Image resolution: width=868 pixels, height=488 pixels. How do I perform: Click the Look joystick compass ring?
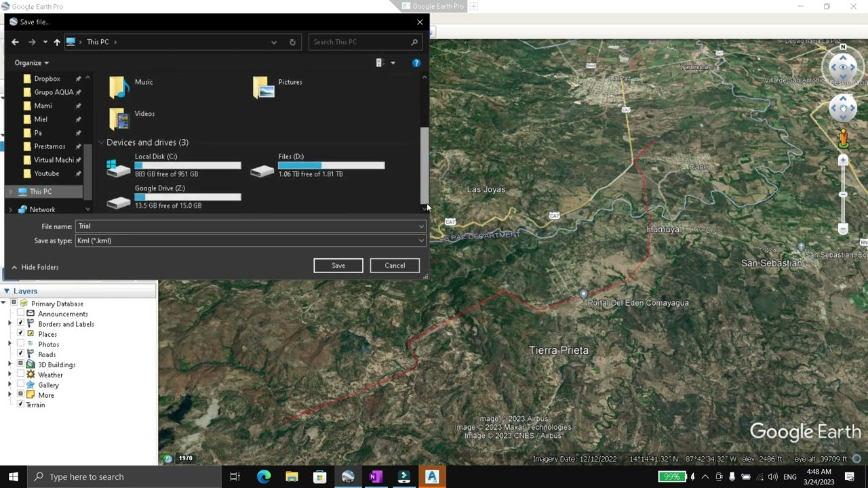tap(844, 67)
